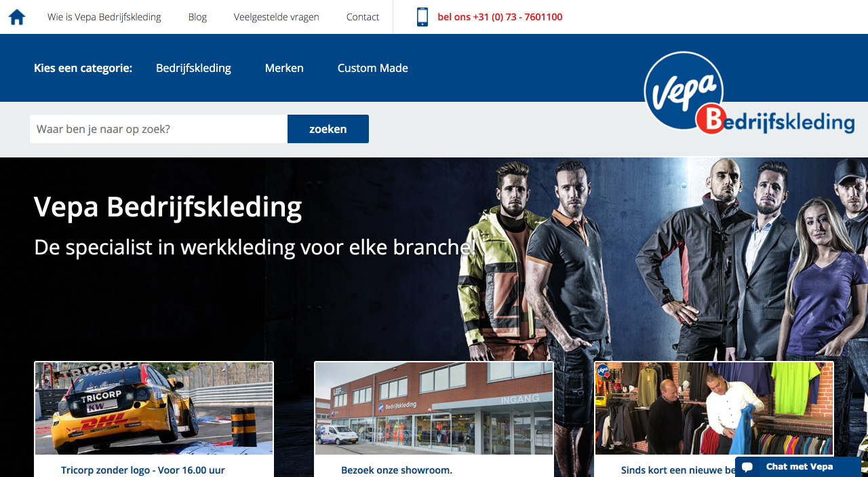Click Tricorp zonder logo link

point(142,470)
